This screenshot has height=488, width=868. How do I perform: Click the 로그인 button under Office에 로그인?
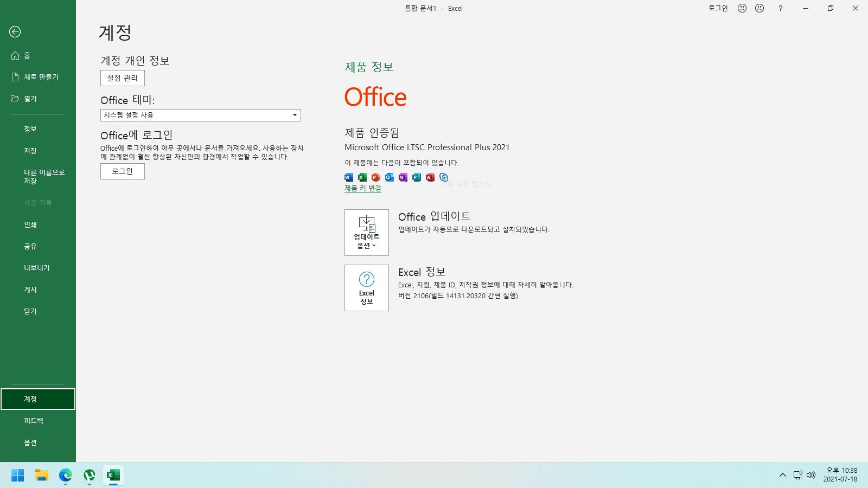click(123, 171)
